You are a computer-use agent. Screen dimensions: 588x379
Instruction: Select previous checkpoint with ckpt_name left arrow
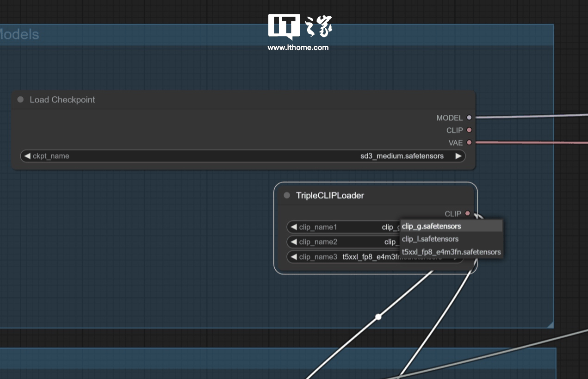(27, 156)
